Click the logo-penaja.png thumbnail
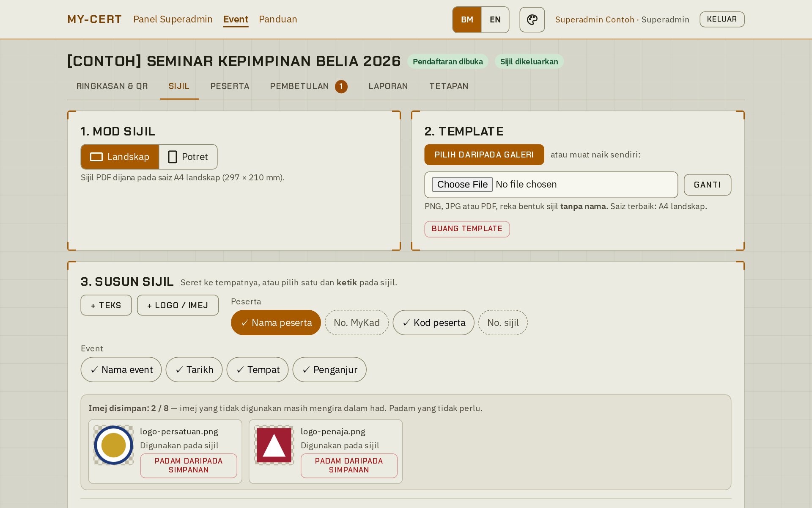The image size is (812, 508). [x=274, y=445]
